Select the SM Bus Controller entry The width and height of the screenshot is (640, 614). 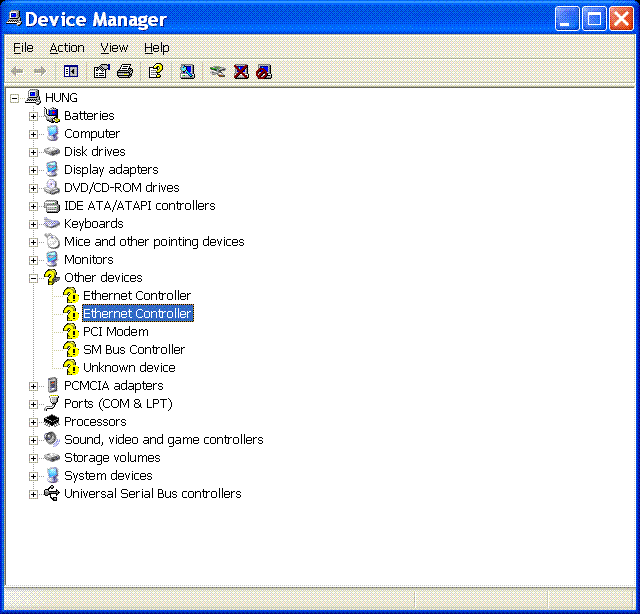pyautogui.click(x=133, y=350)
